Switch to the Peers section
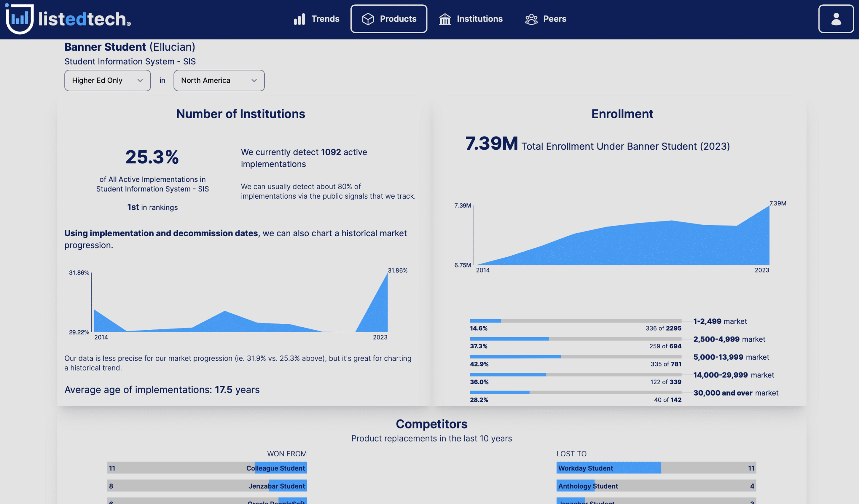The height and width of the screenshot is (504, 859). coord(554,19)
